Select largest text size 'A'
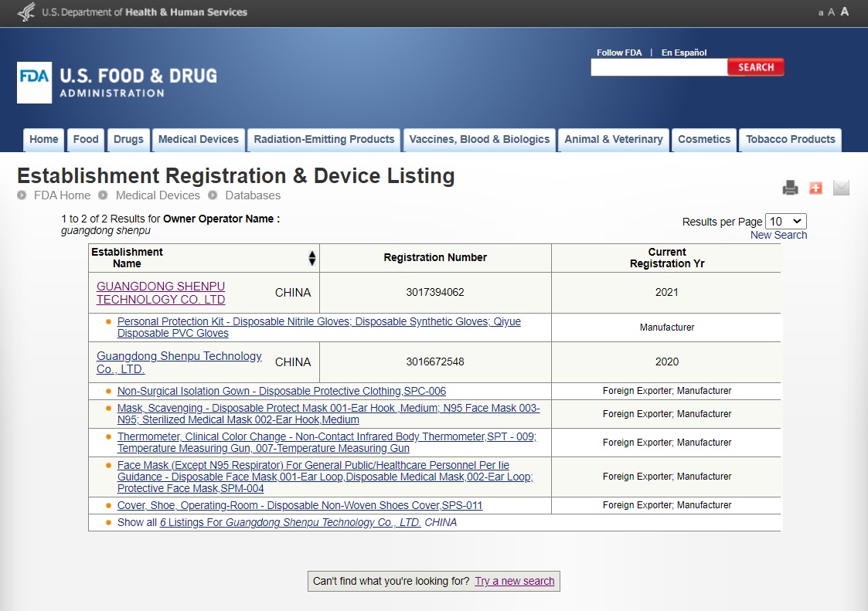 click(844, 12)
